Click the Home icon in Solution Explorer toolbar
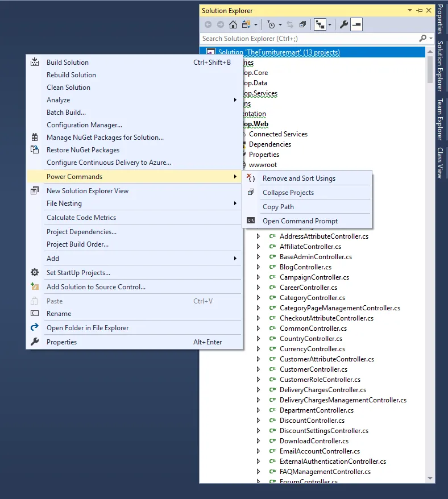Image resolution: width=448 pixels, height=499 pixels. click(x=233, y=24)
